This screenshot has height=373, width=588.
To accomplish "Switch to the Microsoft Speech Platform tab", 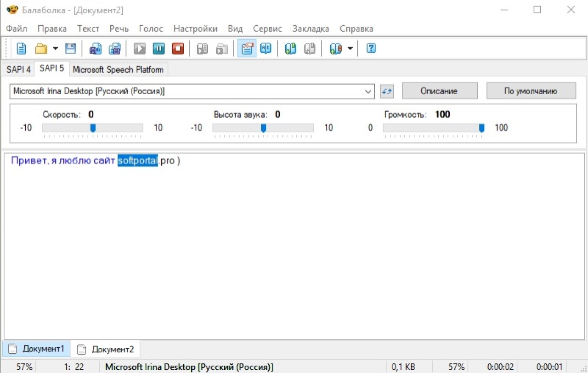I will coord(118,69).
